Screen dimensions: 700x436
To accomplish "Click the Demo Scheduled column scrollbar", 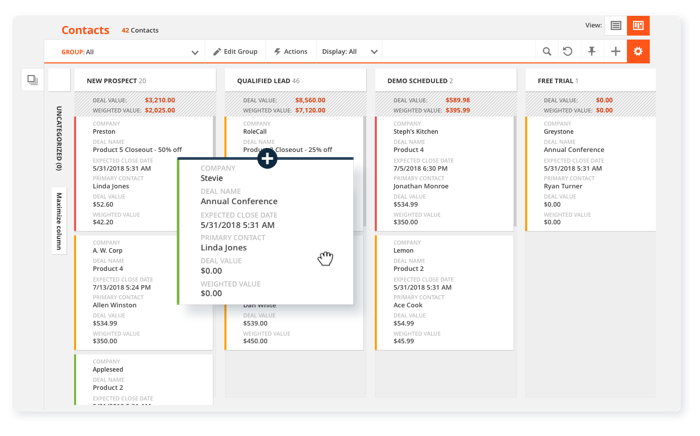I will coord(515,171).
